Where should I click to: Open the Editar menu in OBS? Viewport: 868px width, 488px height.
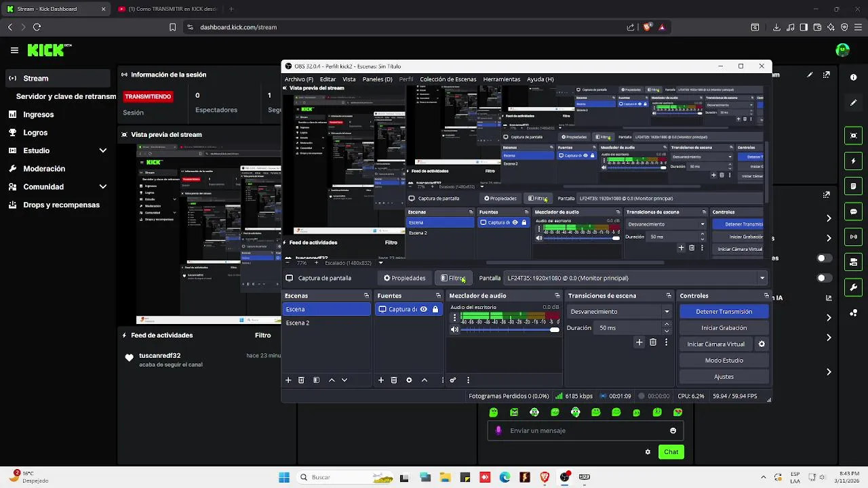(x=328, y=79)
